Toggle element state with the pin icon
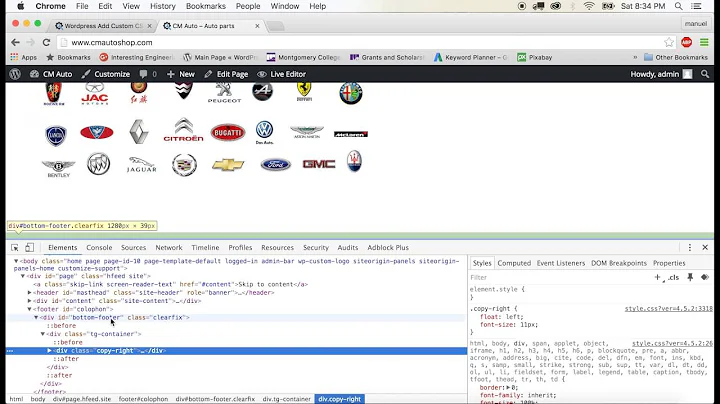720x404 pixels. pyautogui.click(x=690, y=277)
